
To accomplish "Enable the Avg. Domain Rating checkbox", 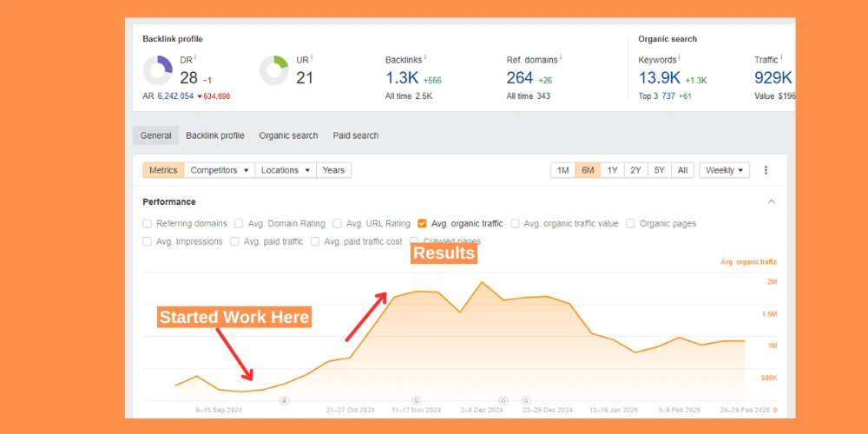I will (239, 224).
